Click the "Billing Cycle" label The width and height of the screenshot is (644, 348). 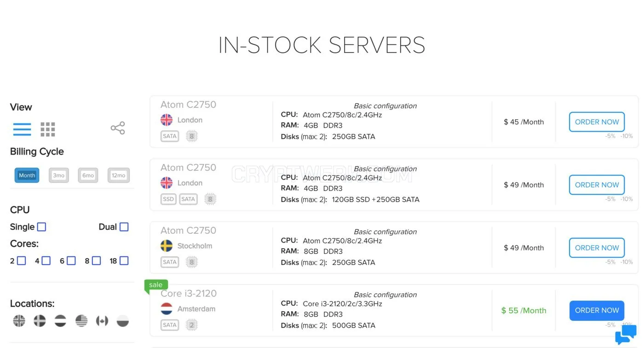coord(37,151)
